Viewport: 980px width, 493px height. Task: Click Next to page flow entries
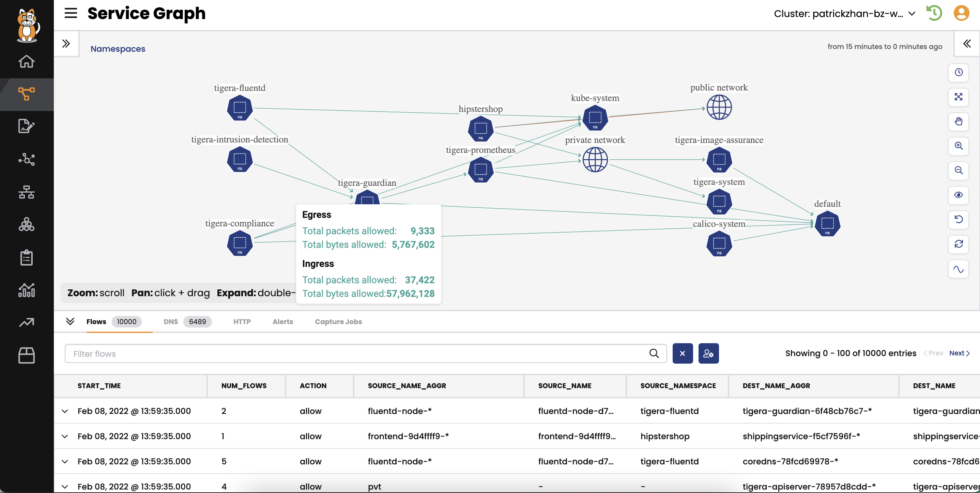pos(959,353)
